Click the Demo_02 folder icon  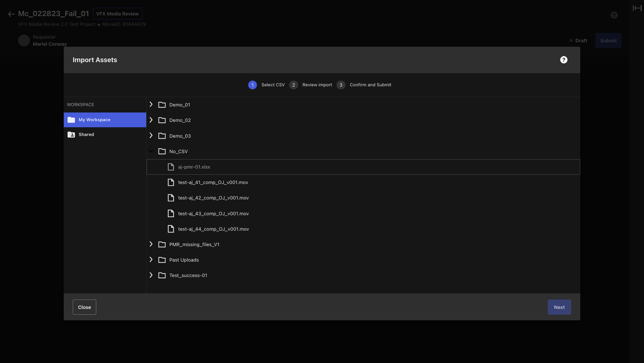tap(162, 120)
